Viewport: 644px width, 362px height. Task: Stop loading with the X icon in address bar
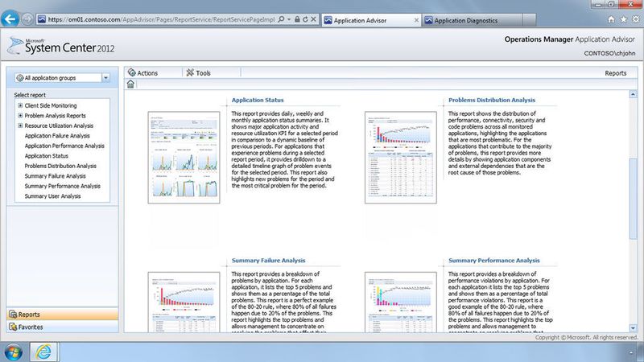click(x=313, y=19)
